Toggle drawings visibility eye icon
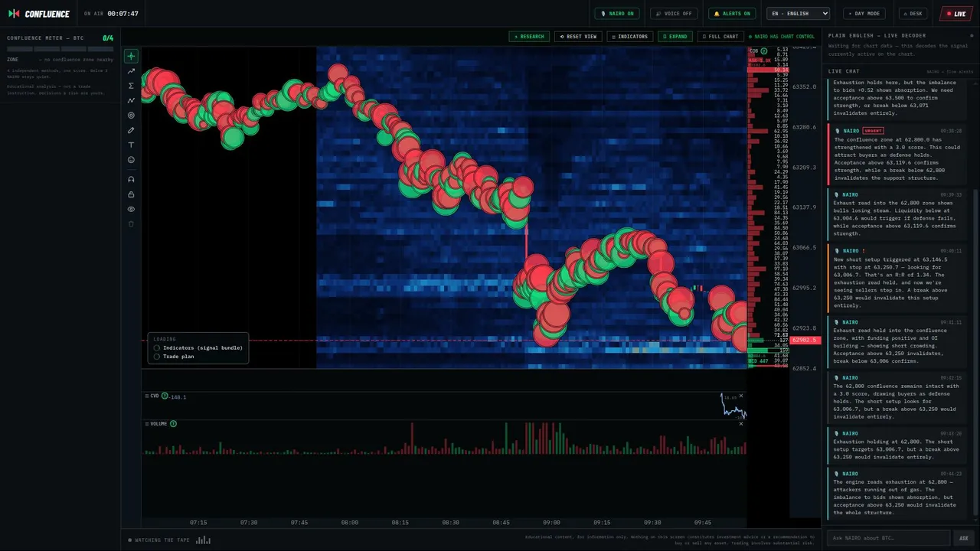This screenshot has width=980, height=551. coord(131,209)
